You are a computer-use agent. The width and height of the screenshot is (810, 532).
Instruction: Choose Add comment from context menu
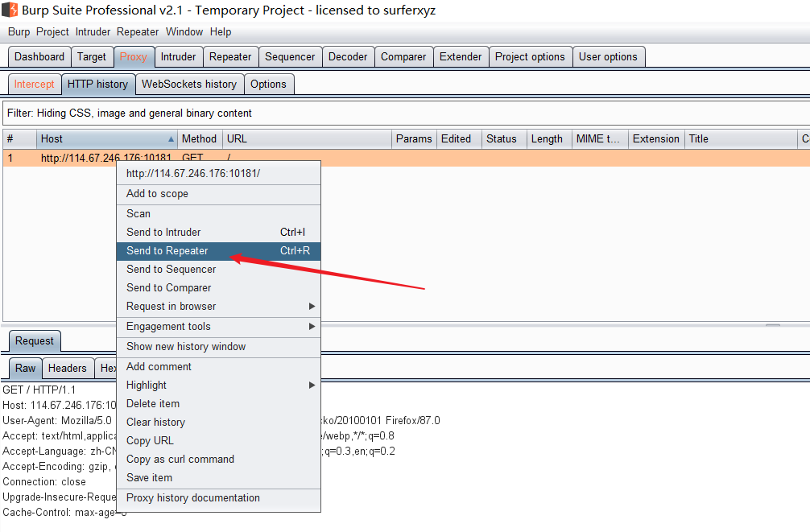pos(218,367)
